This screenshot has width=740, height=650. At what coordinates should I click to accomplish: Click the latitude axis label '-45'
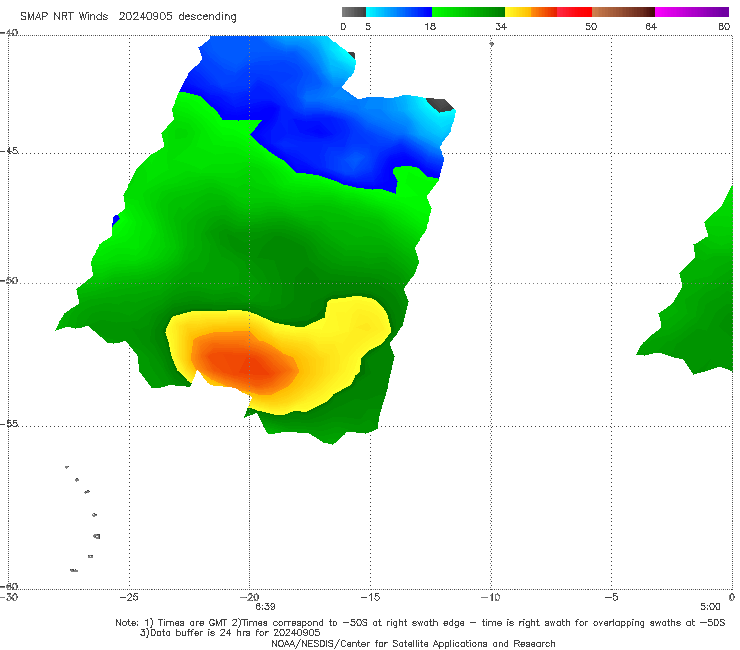[9, 151]
